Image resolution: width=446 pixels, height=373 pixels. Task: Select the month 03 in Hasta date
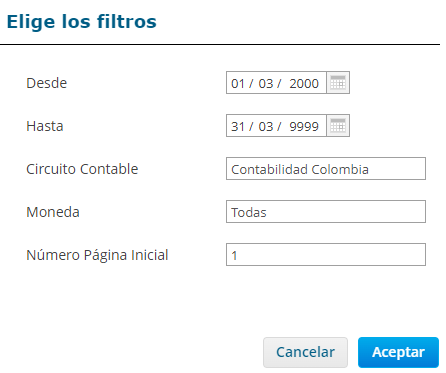(x=266, y=126)
